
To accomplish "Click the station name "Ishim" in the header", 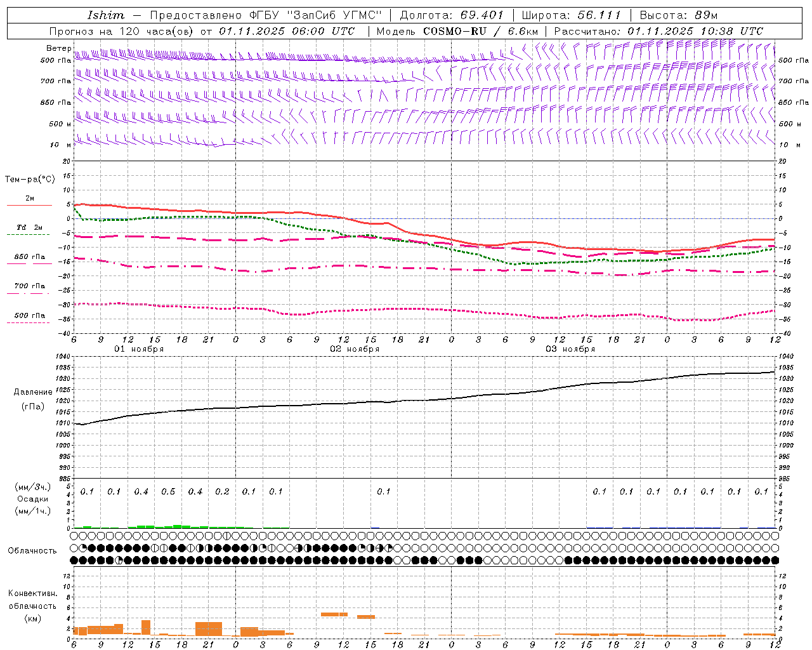I will click(x=106, y=15).
